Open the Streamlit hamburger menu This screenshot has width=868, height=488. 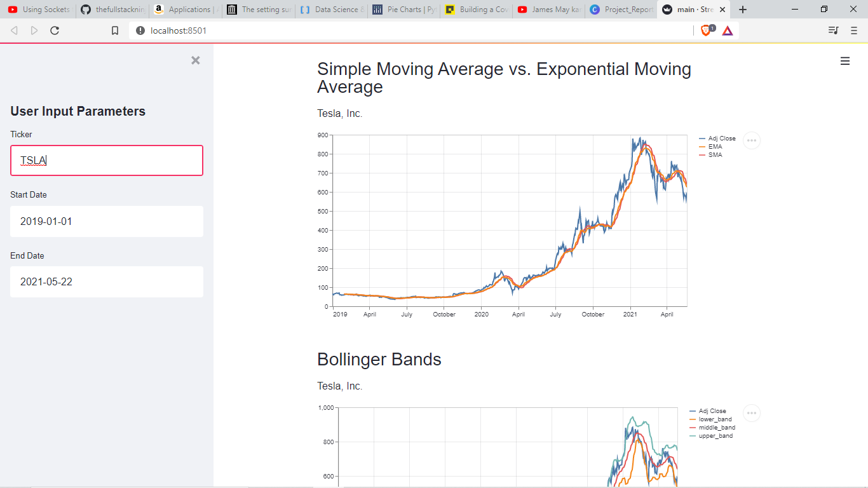845,61
